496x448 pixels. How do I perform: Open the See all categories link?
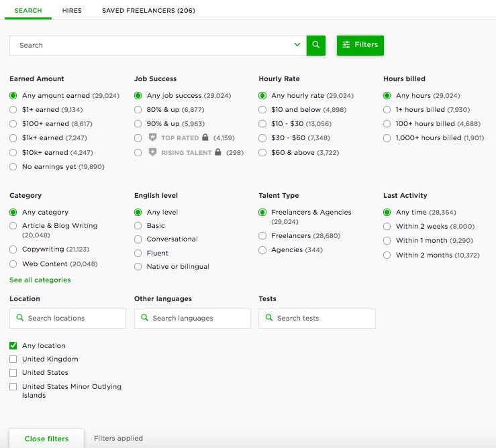point(40,280)
